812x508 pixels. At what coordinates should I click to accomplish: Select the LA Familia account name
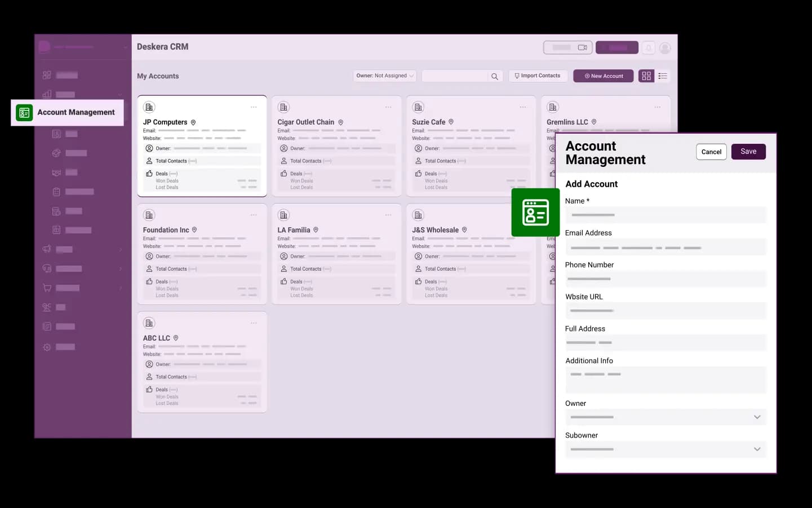click(294, 230)
